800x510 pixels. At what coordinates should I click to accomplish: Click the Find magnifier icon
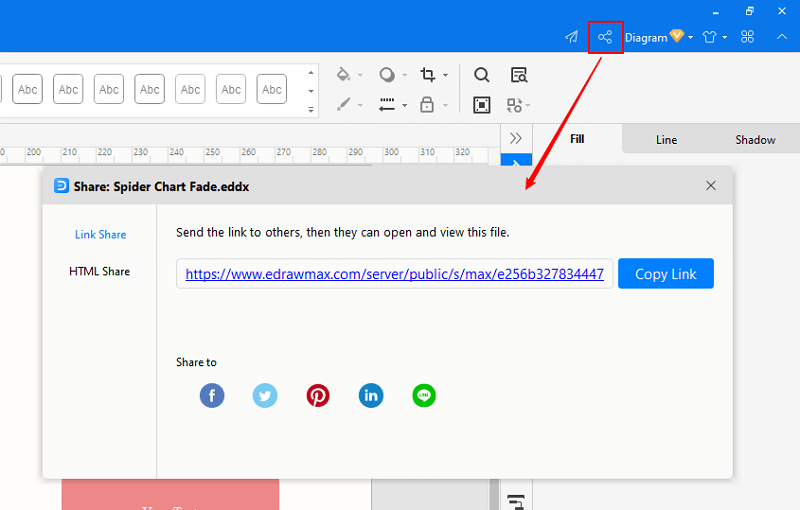click(x=482, y=75)
